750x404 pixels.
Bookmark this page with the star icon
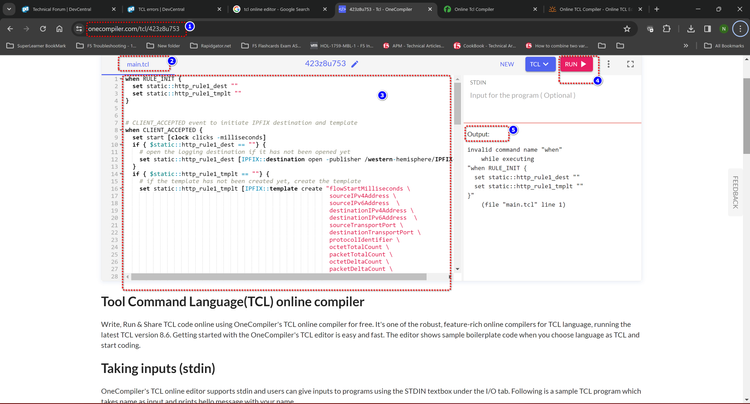[x=627, y=28]
